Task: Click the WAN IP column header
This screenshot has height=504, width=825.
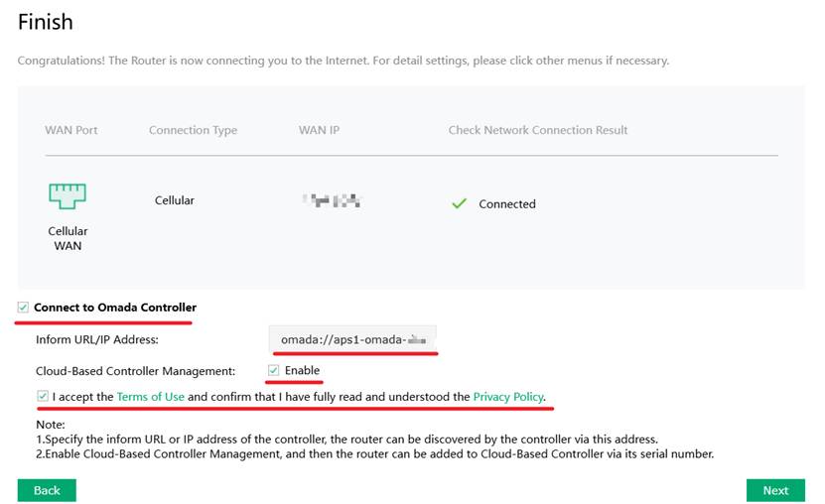Action: [320, 130]
